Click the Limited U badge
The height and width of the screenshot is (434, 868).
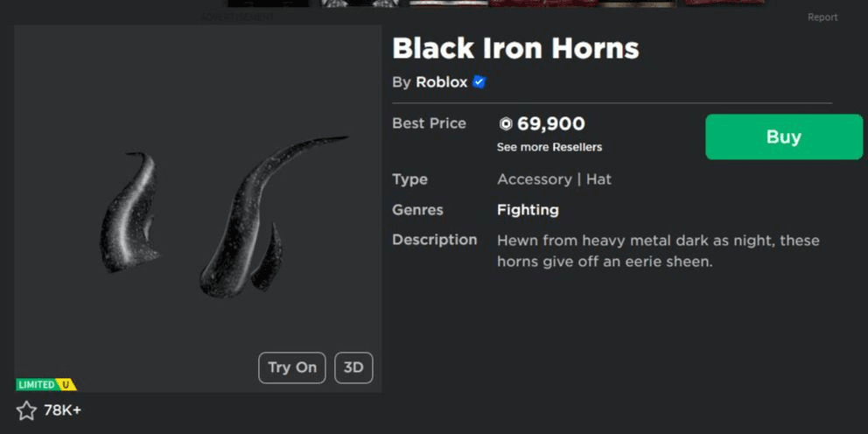[x=46, y=384]
